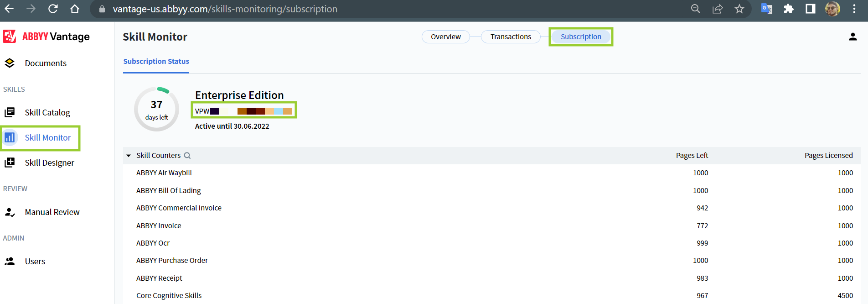Open the Subscription Status tab

156,61
